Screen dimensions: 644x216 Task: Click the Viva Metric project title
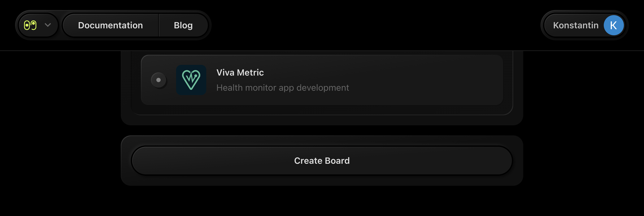pos(240,73)
